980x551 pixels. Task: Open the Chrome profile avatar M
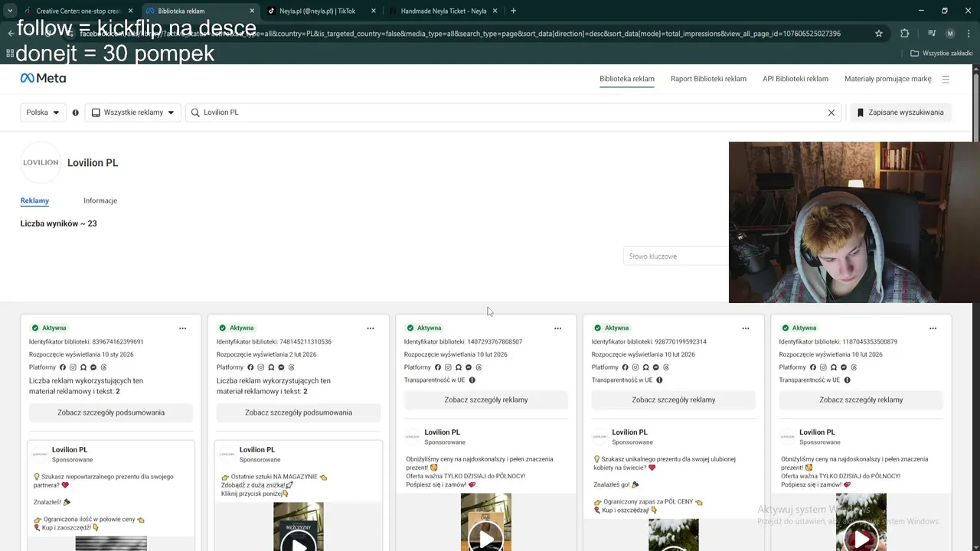[x=950, y=34]
